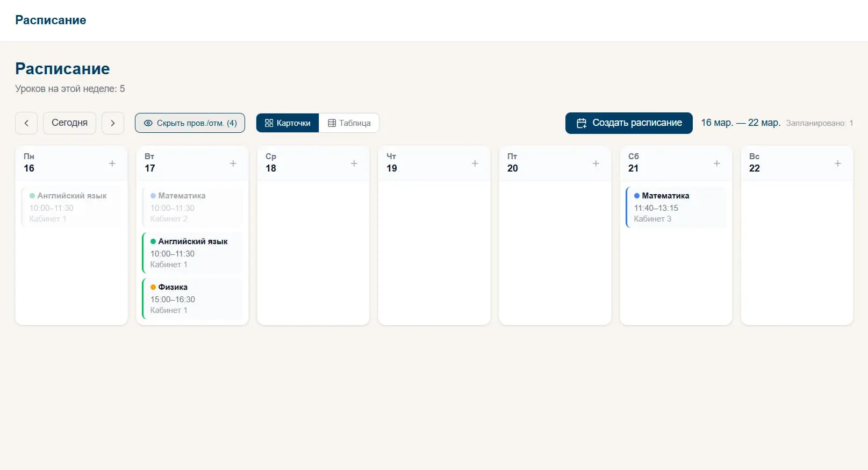Click plus icon on Sunday 22 column
Viewport: 868px width, 470px height.
pyautogui.click(x=838, y=163)
